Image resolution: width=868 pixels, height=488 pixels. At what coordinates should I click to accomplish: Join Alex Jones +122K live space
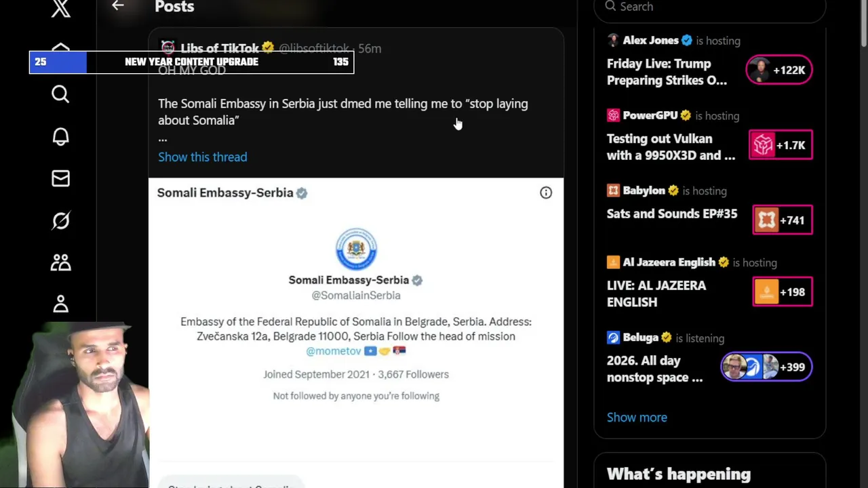(x=778, y=70)
